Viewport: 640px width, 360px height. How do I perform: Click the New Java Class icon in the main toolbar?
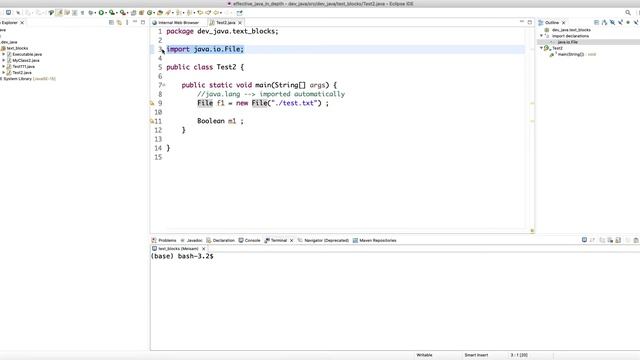pyautogui.click(x=150, y=13)
